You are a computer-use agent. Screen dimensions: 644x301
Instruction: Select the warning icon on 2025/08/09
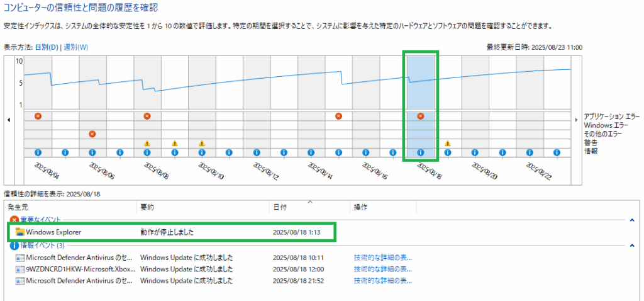174,143
